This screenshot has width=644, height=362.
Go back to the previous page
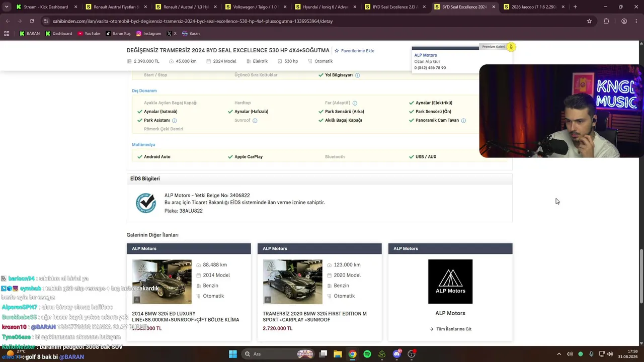coord(8,21)
